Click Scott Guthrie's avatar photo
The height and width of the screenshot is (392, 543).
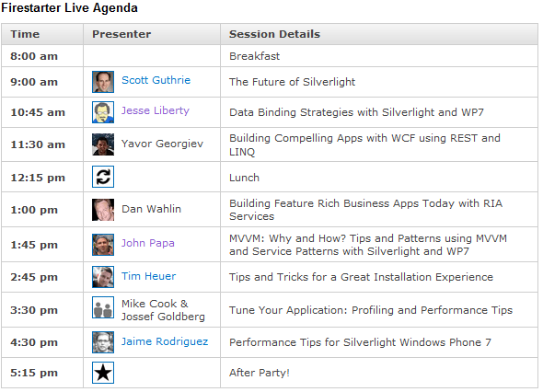click(x=103, y=82)
